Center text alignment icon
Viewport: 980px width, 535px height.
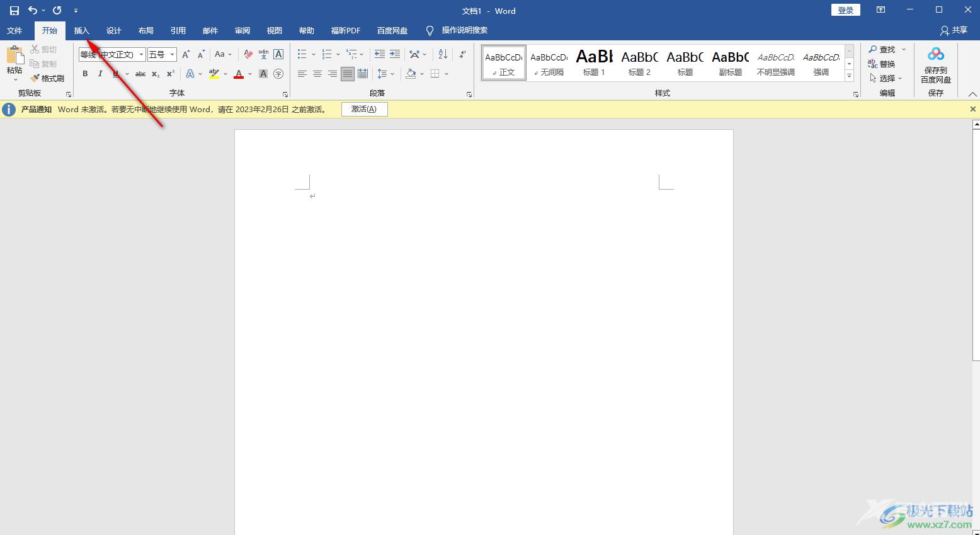317,74
